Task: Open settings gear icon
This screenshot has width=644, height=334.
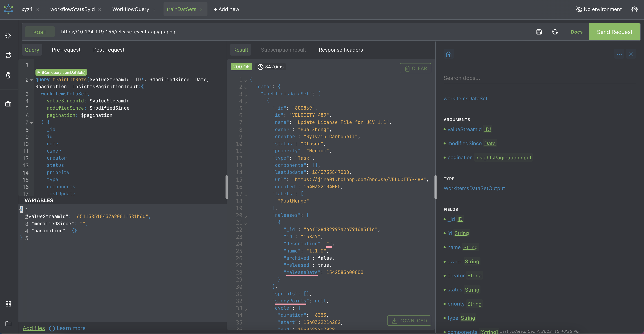Action: (634, 9)
